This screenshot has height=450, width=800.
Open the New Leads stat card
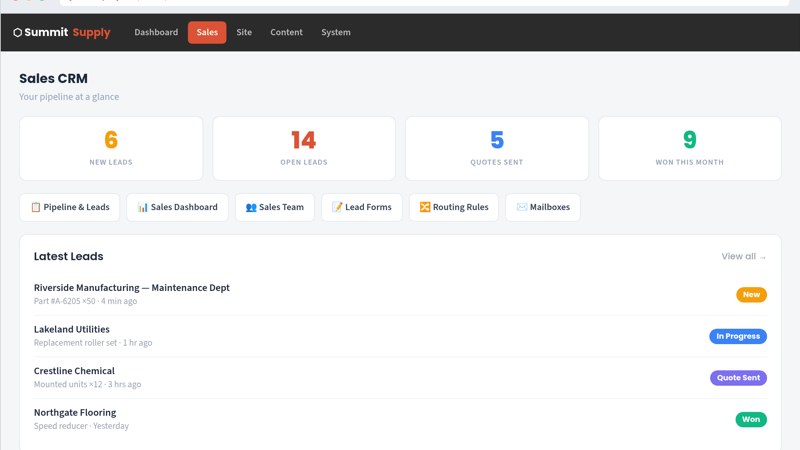click(x=111, y=148)
